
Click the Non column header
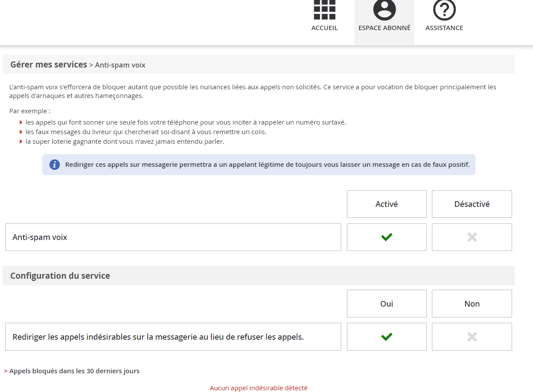(x=472, y=304)
